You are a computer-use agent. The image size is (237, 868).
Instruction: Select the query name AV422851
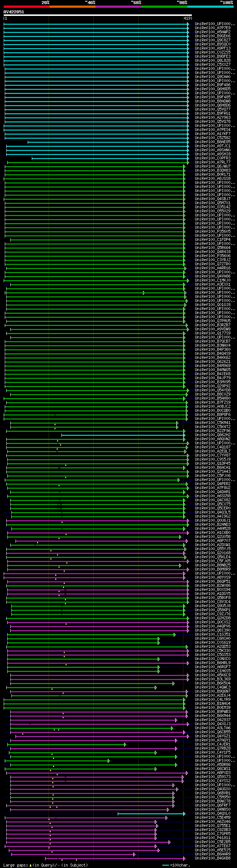[14, 12]
